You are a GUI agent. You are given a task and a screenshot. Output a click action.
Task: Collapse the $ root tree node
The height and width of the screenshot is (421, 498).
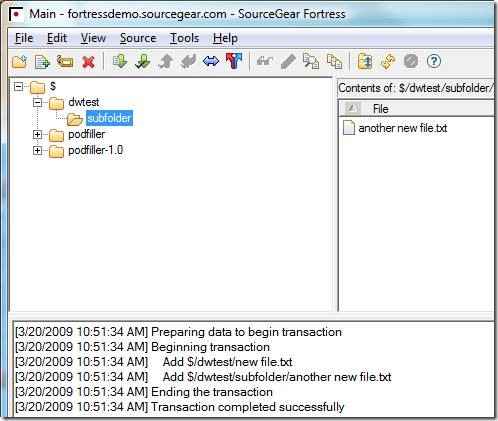pos(19,87)
